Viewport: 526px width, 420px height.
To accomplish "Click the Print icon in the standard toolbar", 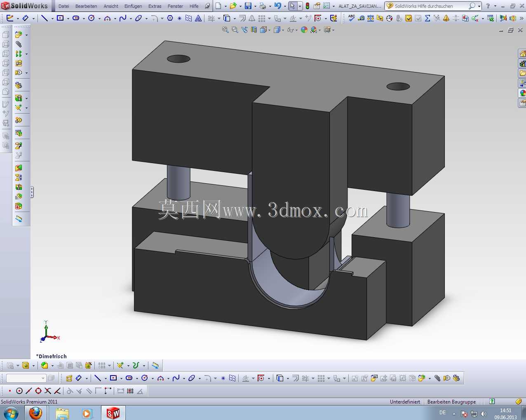I will click(263, 6).
